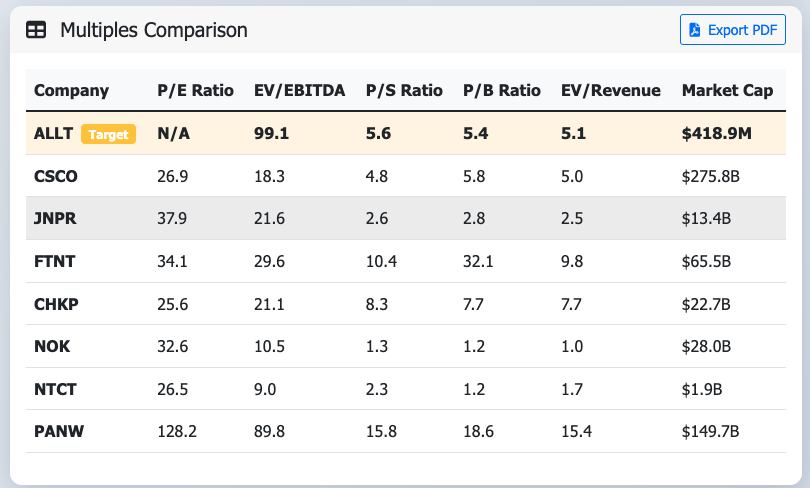Click the ALLT ticker in target row
Image resolution: width=810 pixels, height=488 pixels.
[53, 134]
